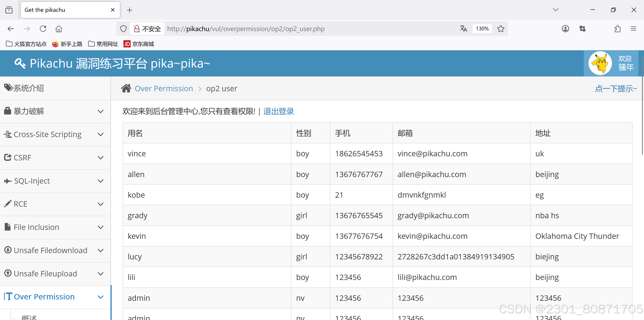Click the browser reload page icon

(43, 29)
